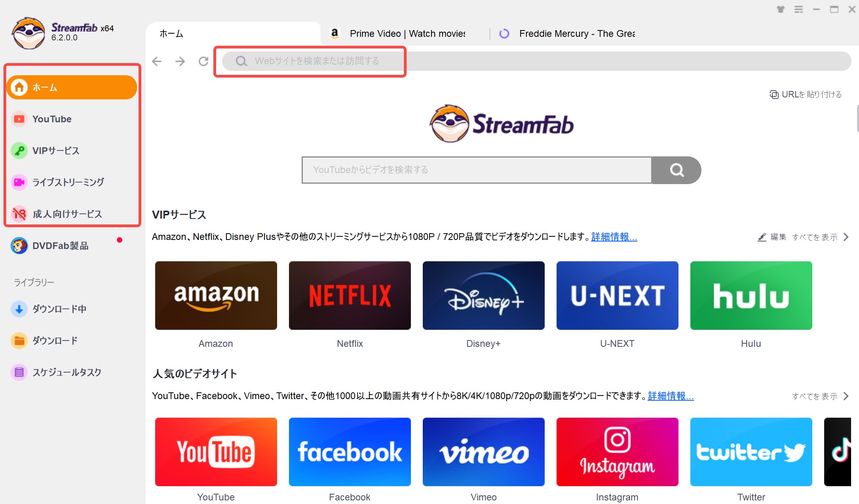Open 詳細情報 link under VIPサービス
The height and width of the screenshot is (504, 859).
(614, 237)
